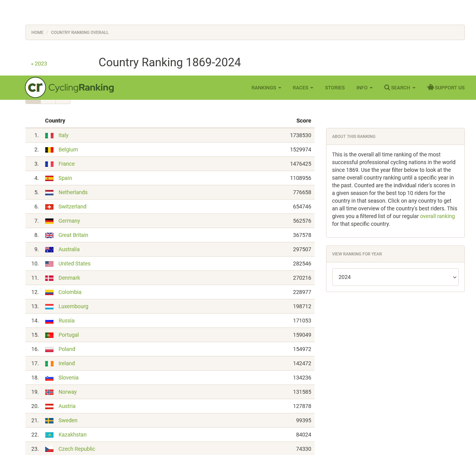Navigate to previous year 2023

click(x=39, y=64)
